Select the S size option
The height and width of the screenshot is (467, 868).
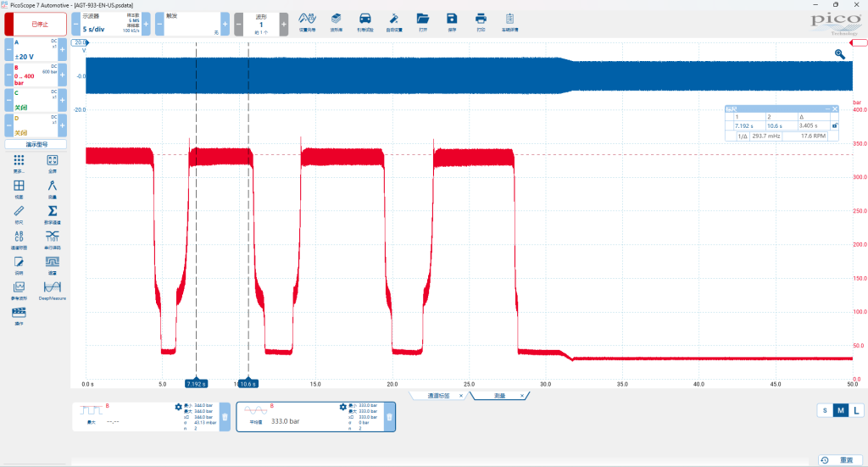pyautogui.click(x=825, y=410)
